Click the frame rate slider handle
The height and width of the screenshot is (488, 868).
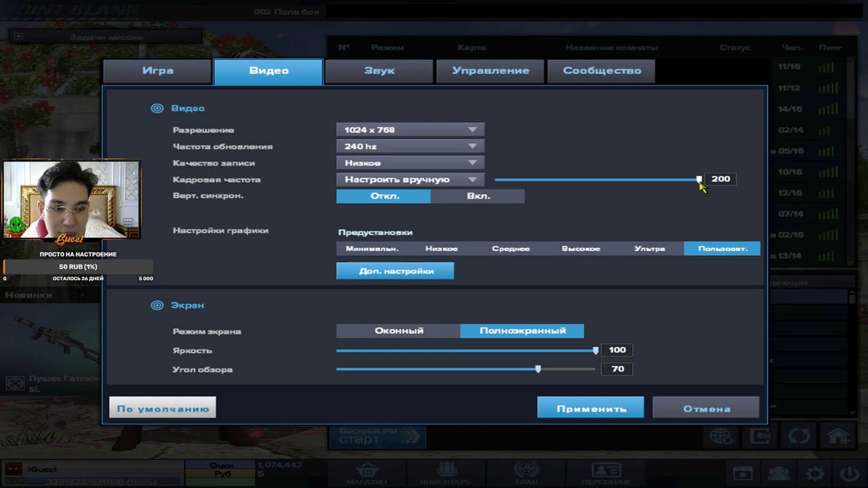[x=699, y=180]
